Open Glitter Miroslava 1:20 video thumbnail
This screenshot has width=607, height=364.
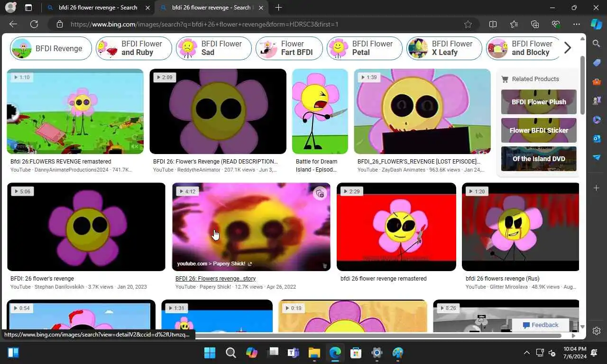pos(520,227)
